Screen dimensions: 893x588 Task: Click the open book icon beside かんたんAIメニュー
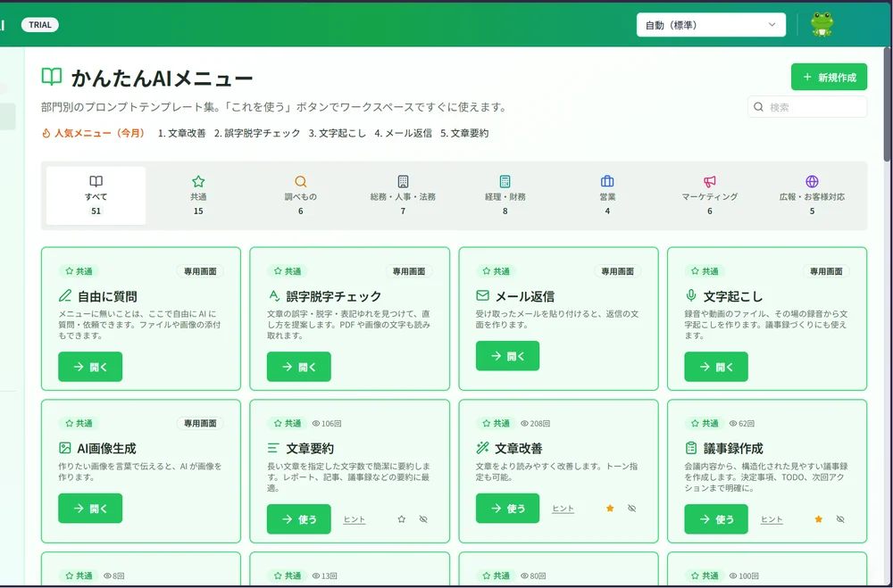pyautogui.click(x=52, y=77)
